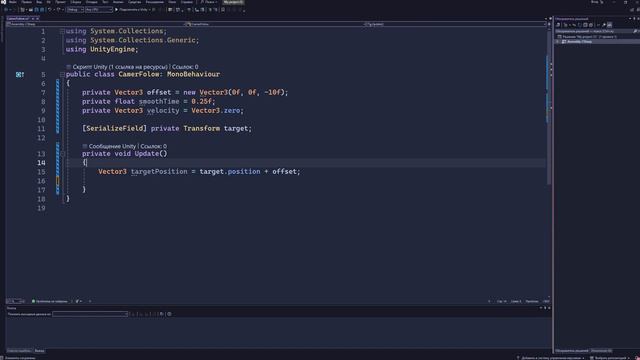Click the spaces indentation indicator in editor footer
Image resolution: width=640 pixels, height=360 pixels.
click(x=532, y=301)
